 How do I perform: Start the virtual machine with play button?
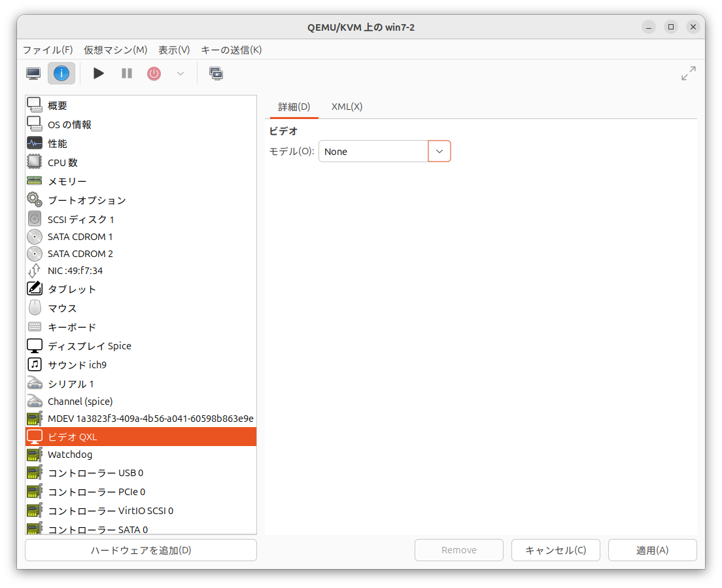pos(99,74)
